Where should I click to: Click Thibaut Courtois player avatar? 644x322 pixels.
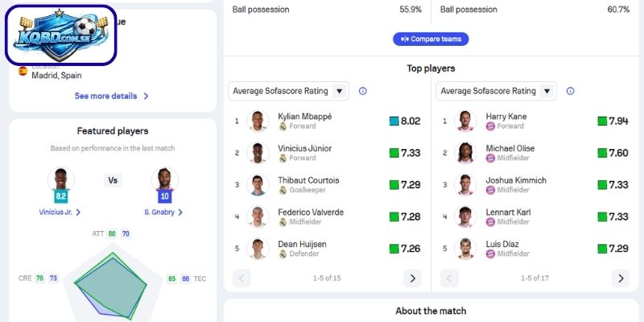click(258, 185)
